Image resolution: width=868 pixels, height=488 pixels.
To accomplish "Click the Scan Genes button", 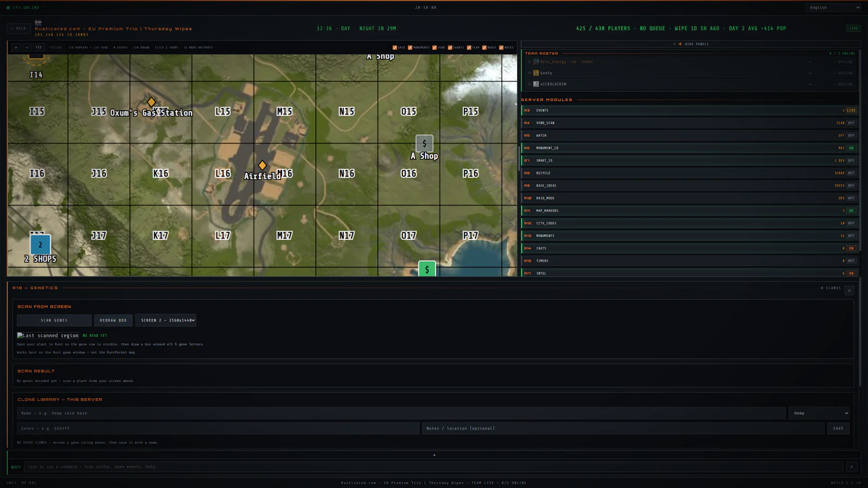I will [x=54, y=320].
